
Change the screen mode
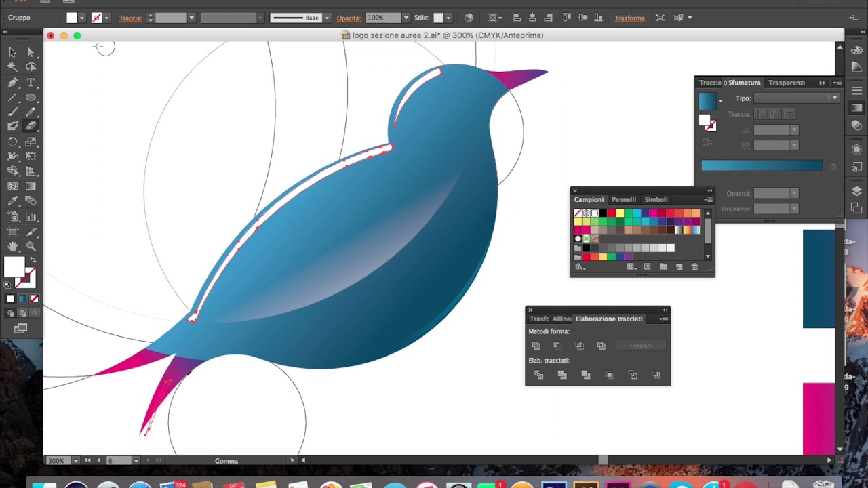pyautogui.click(x=21, y=329)
